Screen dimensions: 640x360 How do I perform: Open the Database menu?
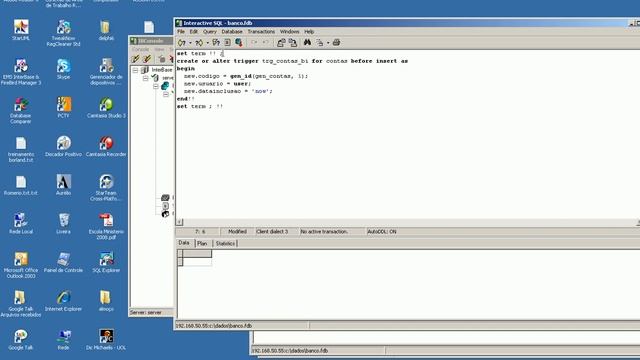232,31
